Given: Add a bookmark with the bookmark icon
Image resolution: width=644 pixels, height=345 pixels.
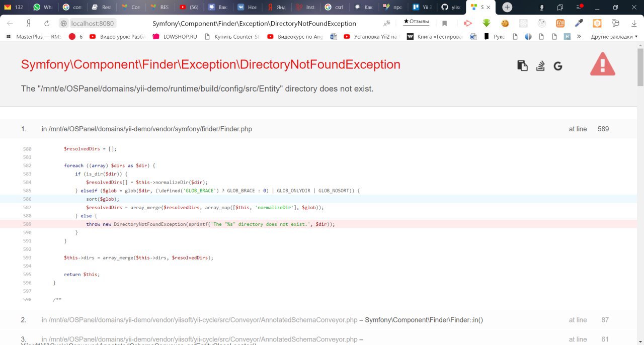Looking at the screenshot, I should (445, 23).
